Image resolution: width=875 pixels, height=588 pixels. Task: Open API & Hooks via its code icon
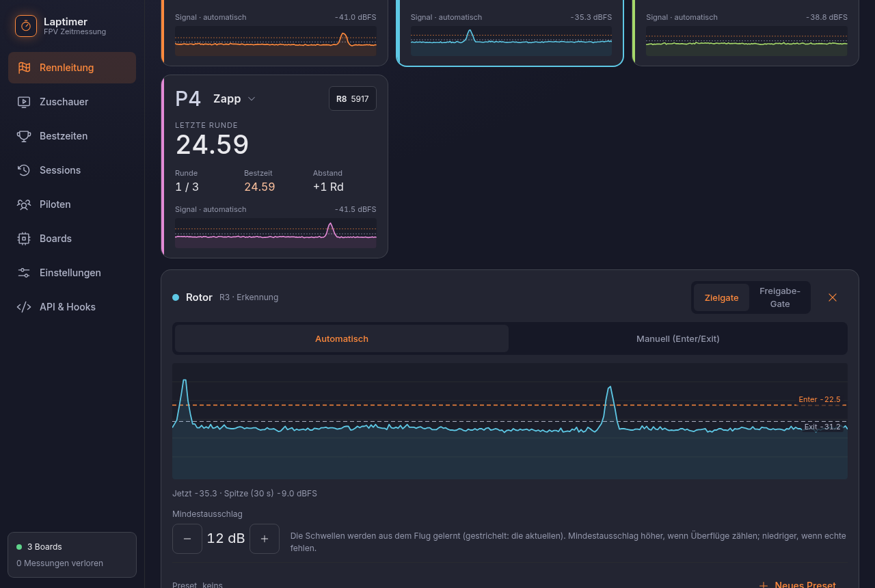click(24, 307)
